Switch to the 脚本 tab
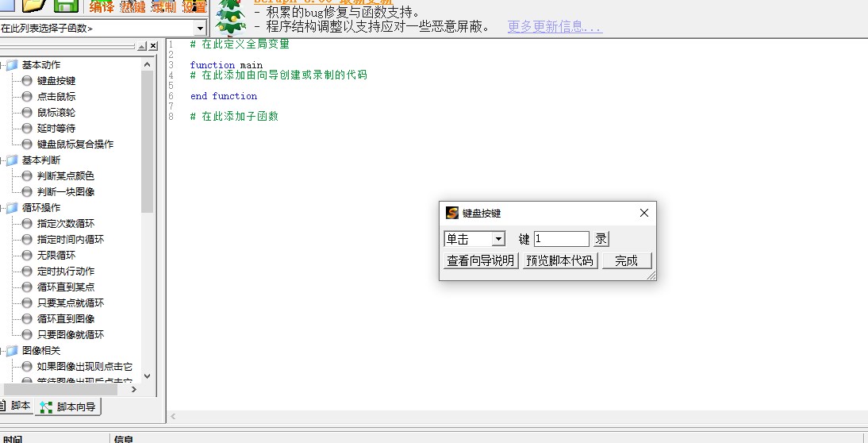The image size is (868, 443). [x=17, y=406]
